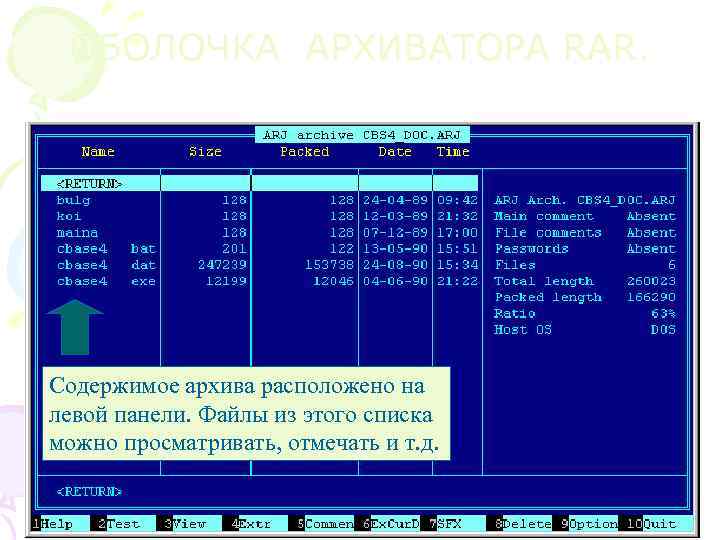Select the file cbase4 dat

point(106,265)
